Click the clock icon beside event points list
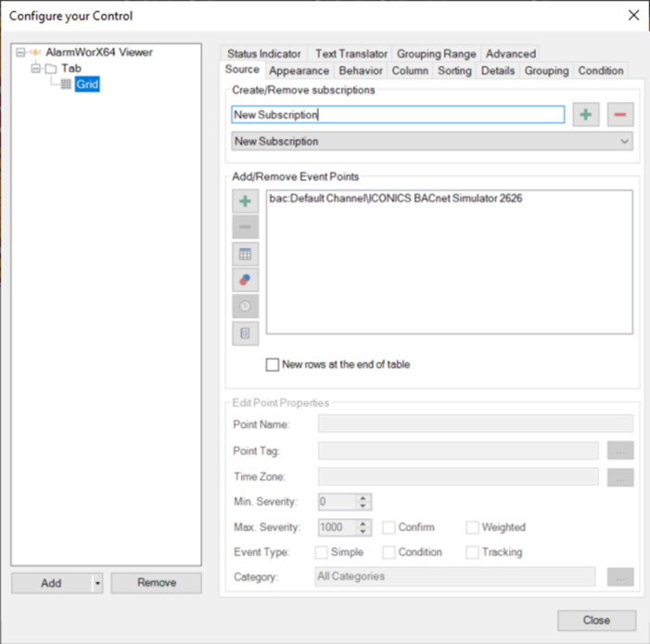Viewport: 650px width, 644px height. click(x=246, y=306)
